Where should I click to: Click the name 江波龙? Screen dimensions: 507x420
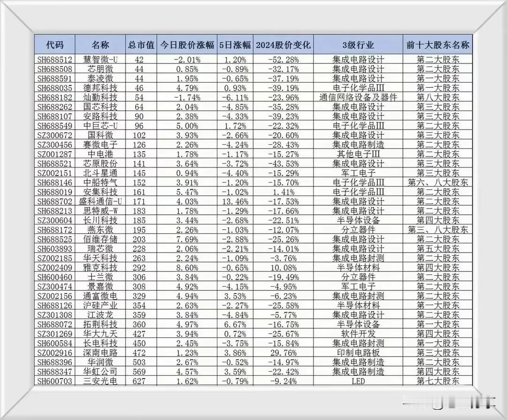[x=100, y=315]
